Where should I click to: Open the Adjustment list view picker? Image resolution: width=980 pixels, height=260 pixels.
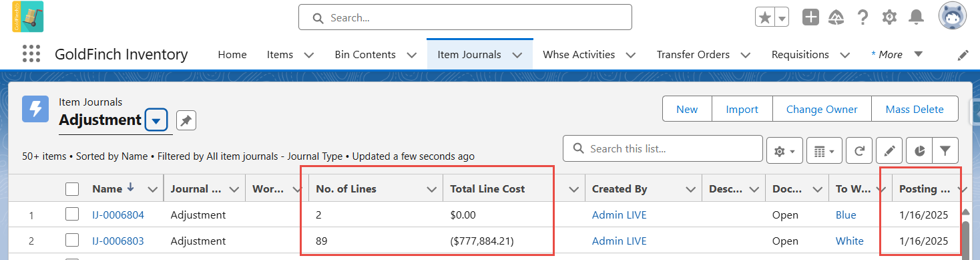pos(156,121)
